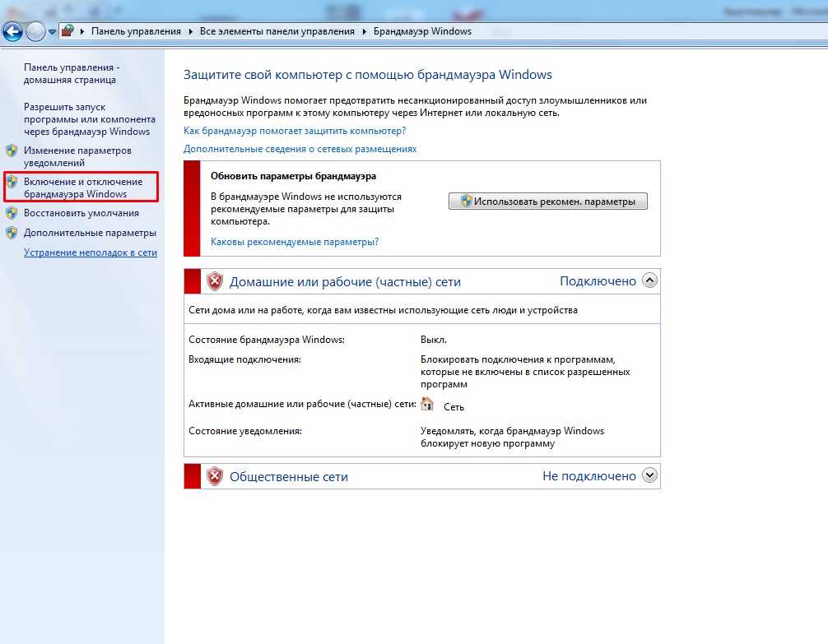Click 'Состояние брандмауэра Windows:' label
828x644 pixels.
[x=267, y=340]
